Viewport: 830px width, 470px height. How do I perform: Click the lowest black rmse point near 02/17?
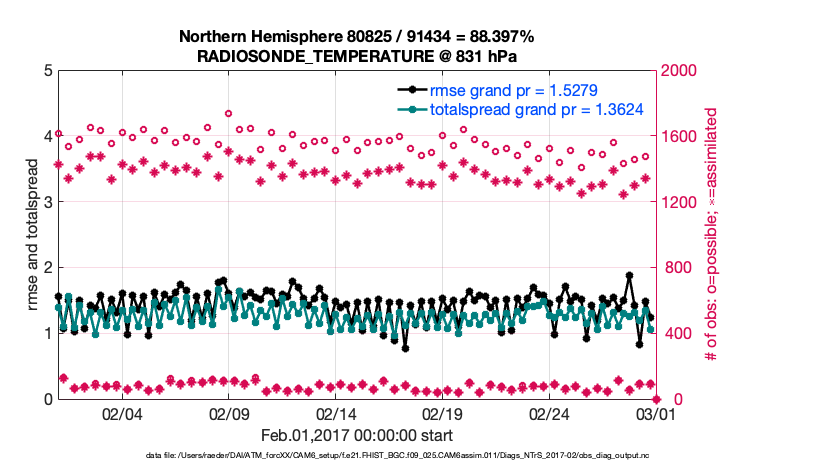click(405, 348)
